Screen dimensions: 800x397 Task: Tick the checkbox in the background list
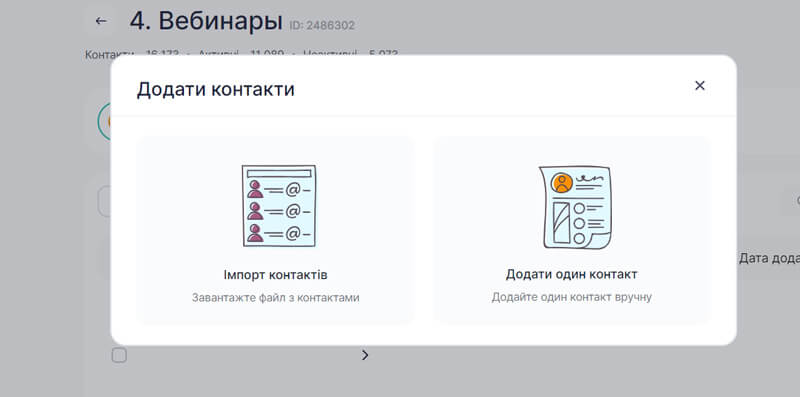[119, 355]
